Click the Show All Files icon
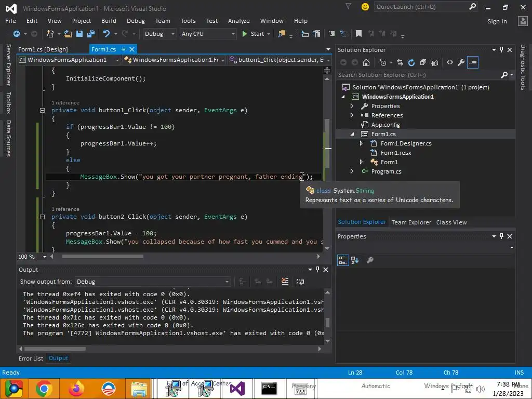532x399 pixels. coord(434,62)
